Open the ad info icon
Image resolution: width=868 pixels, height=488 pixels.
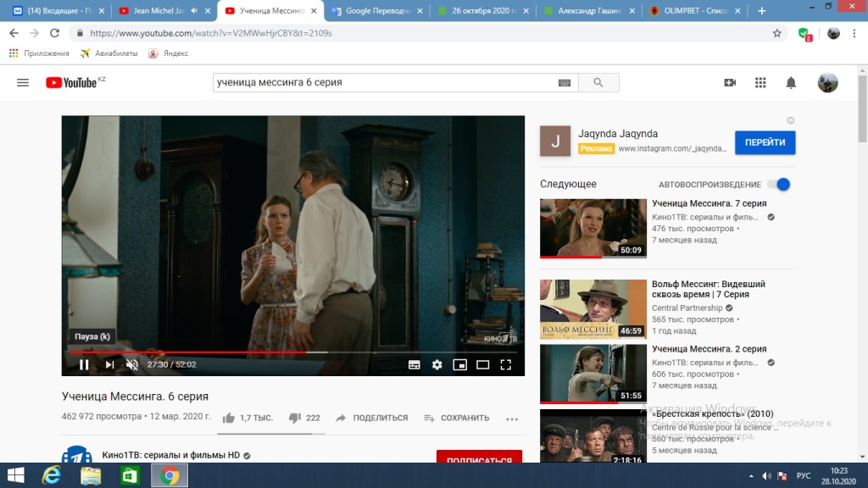(x=791, y=120)
